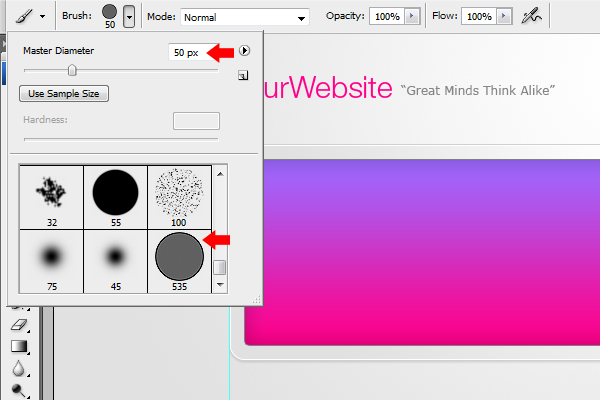Click the brush preview thumbnail showing 50
600x400 pixels.
[x=109, y=16]
